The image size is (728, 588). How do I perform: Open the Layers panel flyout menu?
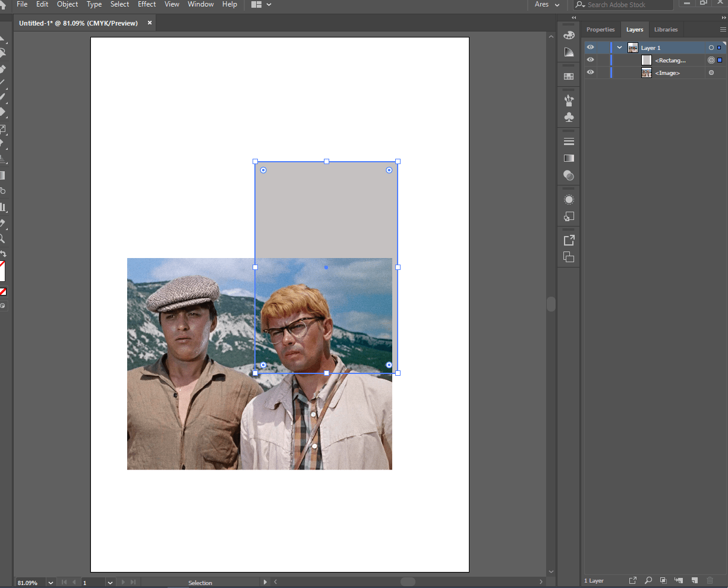click(x=723, y=29)
